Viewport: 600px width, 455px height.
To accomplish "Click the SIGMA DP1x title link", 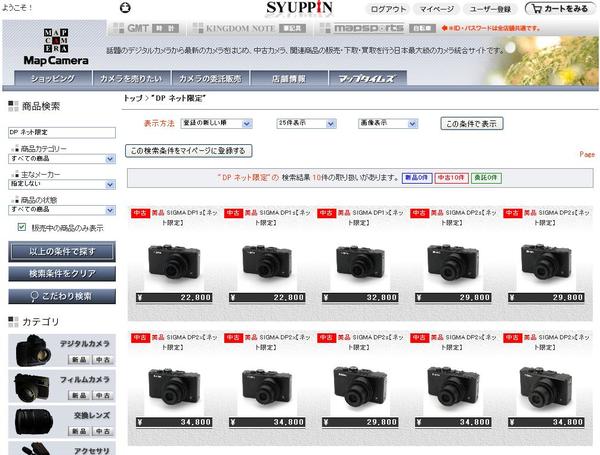I will (x=375, y=217).
